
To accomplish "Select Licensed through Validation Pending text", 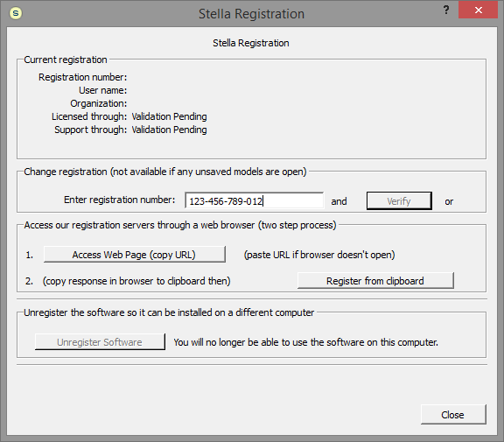I will tap(169, 116).
